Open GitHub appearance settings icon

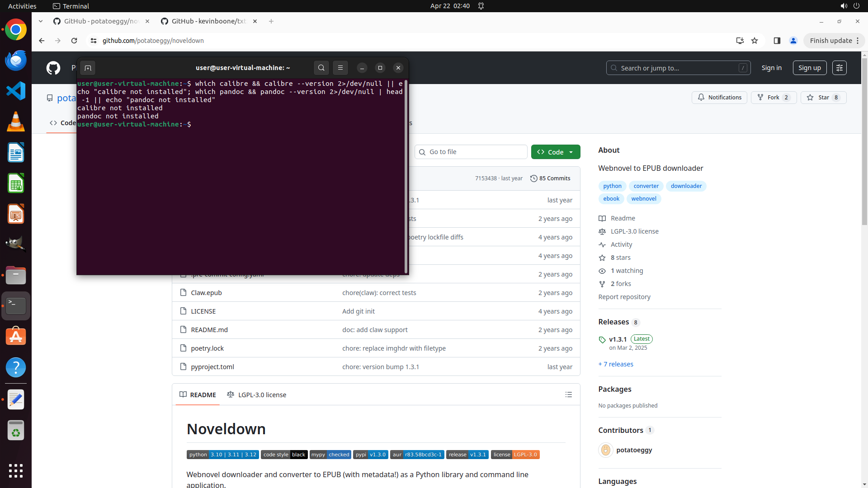[x=839, y=68]
